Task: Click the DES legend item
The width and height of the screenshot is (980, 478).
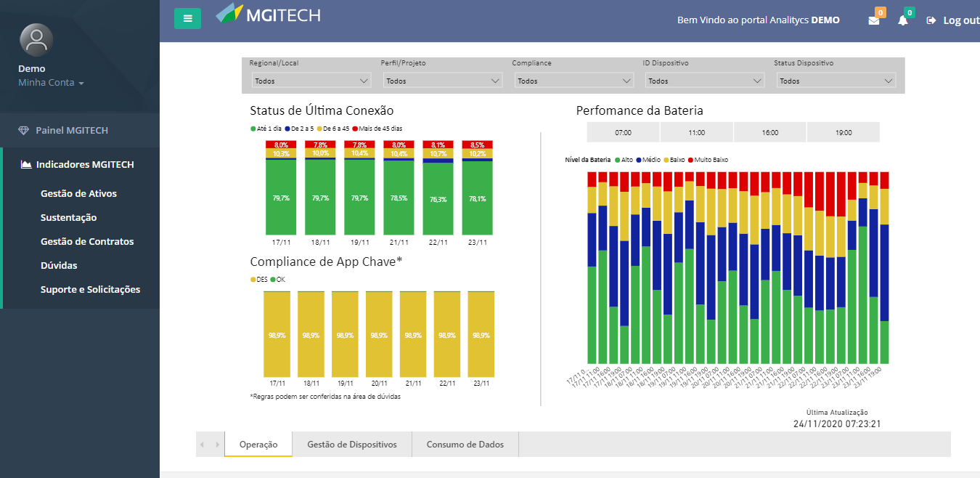Action: [x=259, y=280]
